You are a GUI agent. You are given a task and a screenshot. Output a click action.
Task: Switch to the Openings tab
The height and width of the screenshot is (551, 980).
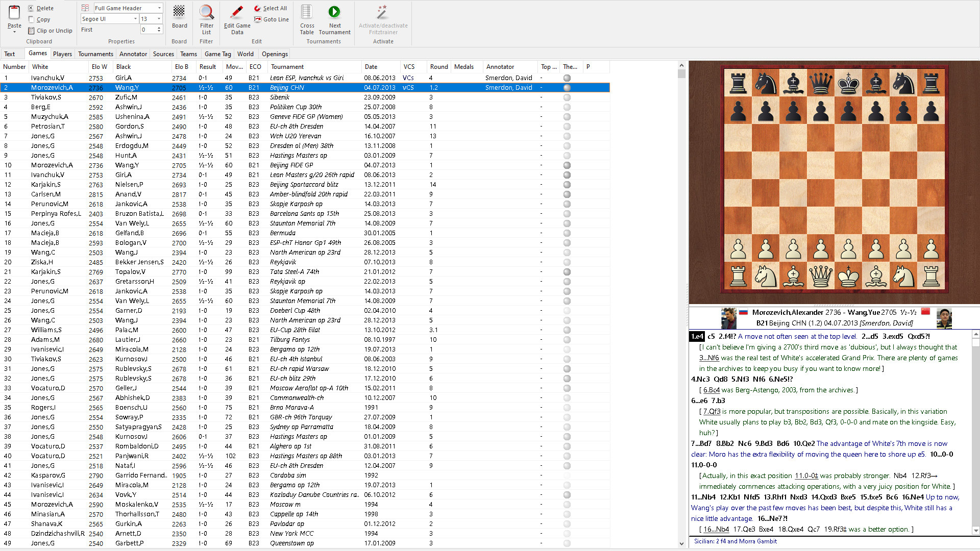tap(275, 54)
